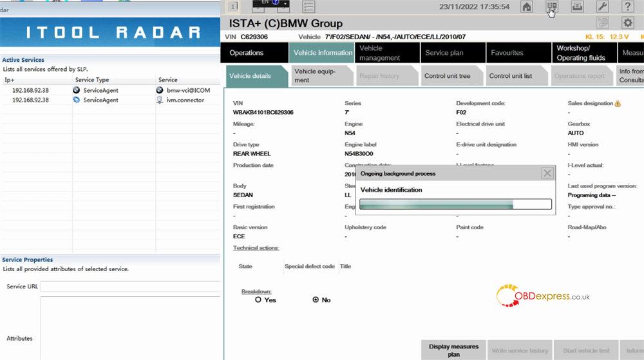The image size is (644, 360).
Task: Select the Yes breakdown radio button
Action: [258, 299]
